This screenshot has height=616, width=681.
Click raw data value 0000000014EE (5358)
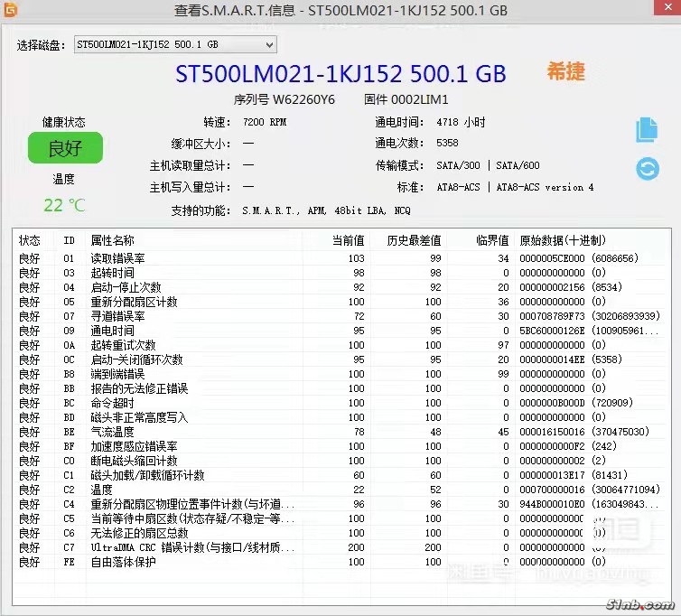pyautogui.click(x=571, y=359)
